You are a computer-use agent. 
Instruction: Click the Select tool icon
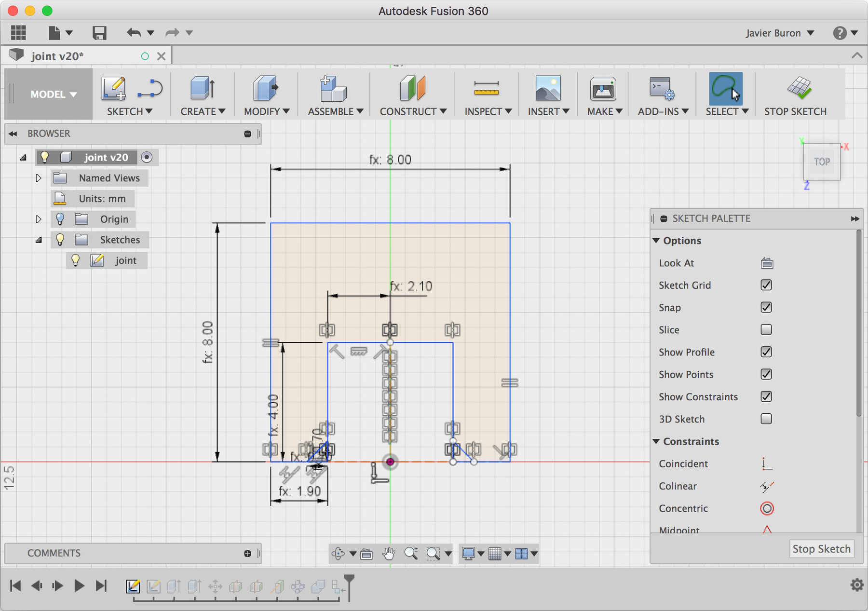click(726, 89)
